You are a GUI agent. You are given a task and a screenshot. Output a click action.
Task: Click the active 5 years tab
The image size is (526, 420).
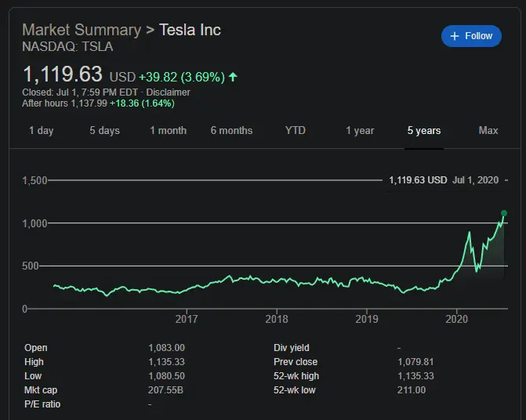(423, 131)
